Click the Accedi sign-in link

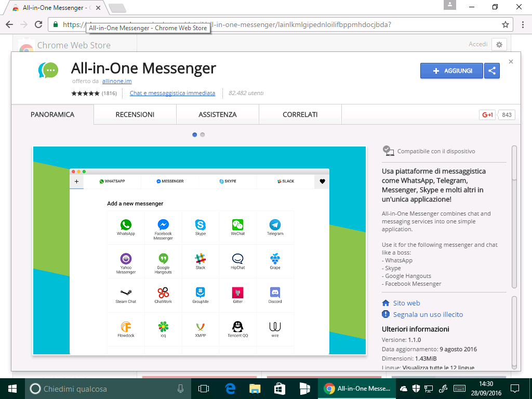pyautogui.click(x=478, y=44)
